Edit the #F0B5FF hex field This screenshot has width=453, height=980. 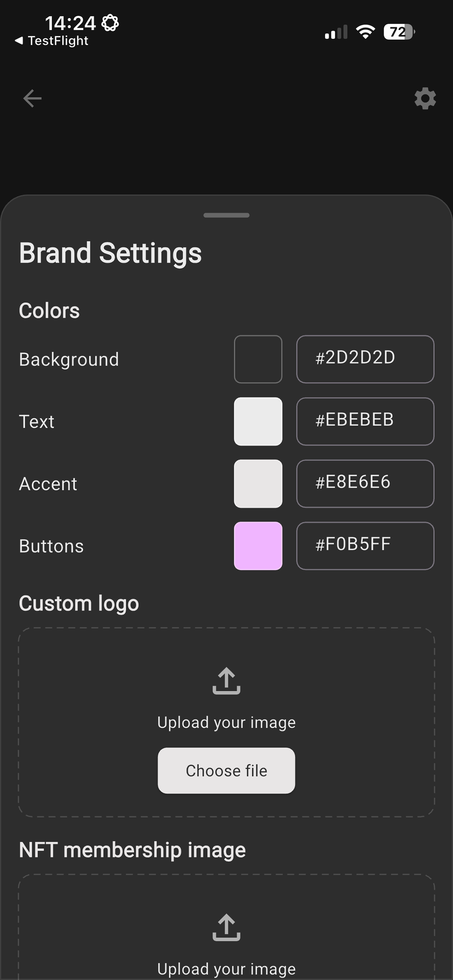coord(365,546)
